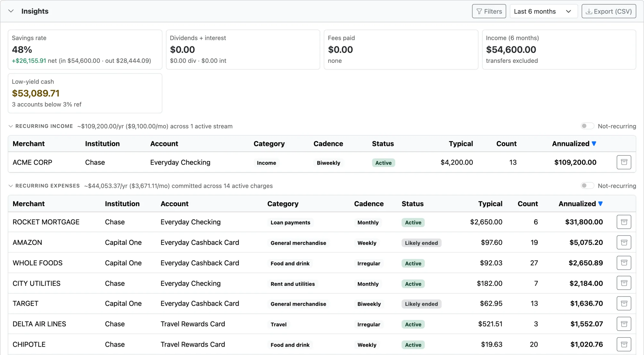Select the ACME CORP merchant name
The width and height of the screenshot is (644, 355).
(x=32, y=162)
